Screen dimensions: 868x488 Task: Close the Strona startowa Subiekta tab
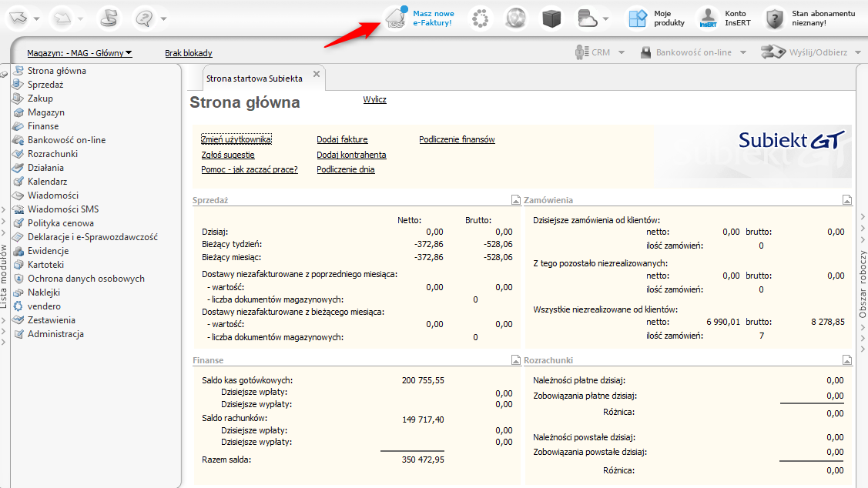pos(316,76)
